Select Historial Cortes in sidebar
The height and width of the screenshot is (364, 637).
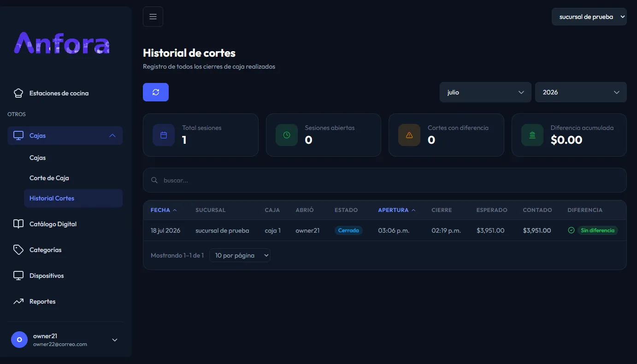point(73,198)
